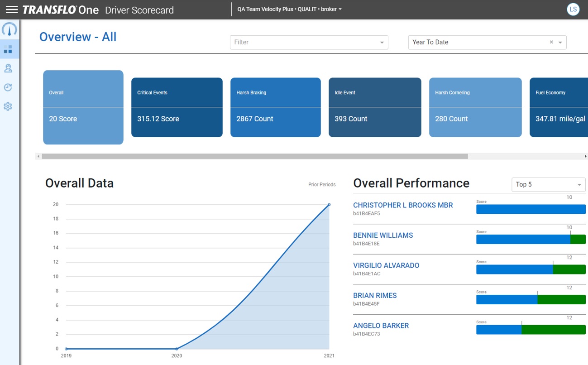Select the dashboard grid sidebar icon
Screen dimensions: 588x365
[8, 49]
